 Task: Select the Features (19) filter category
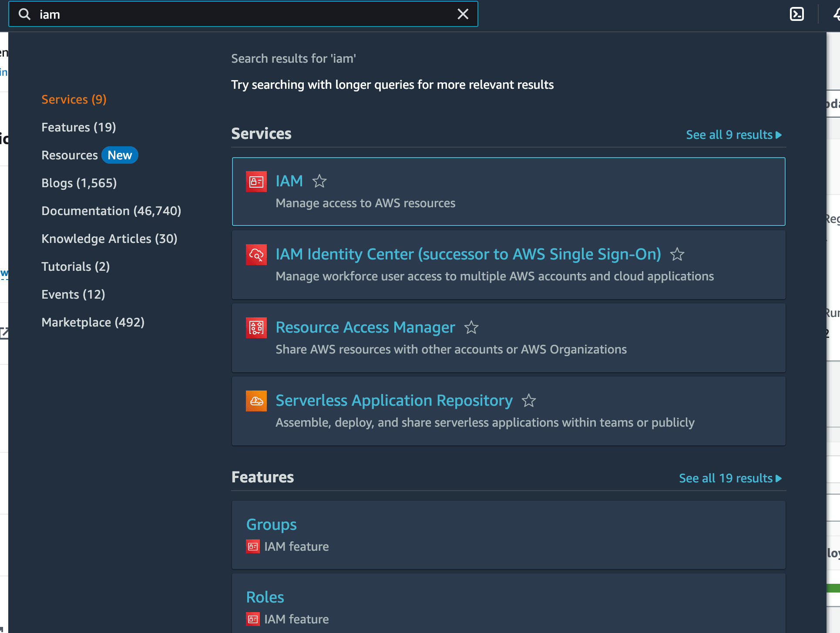pos(79,127)
